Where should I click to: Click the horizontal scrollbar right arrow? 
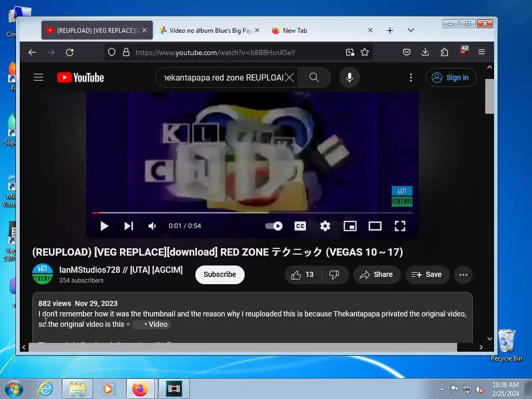click(x=481, y=347)
